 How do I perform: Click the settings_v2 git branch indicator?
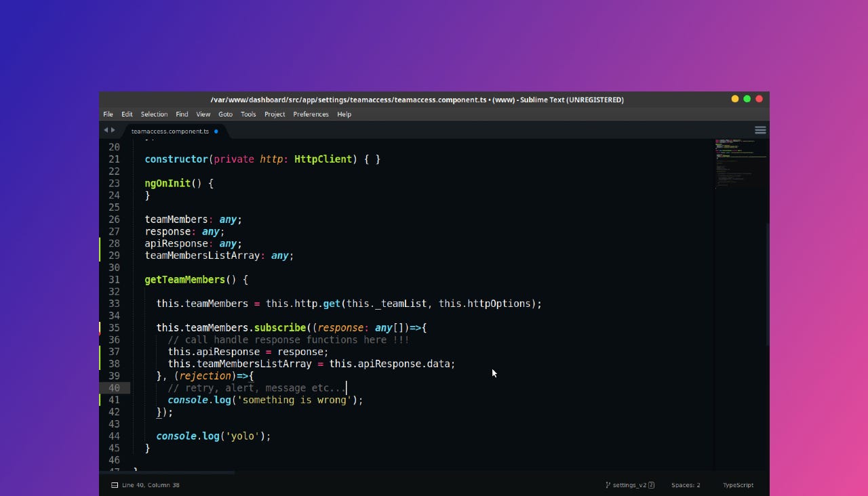click(x=629, y=485)
